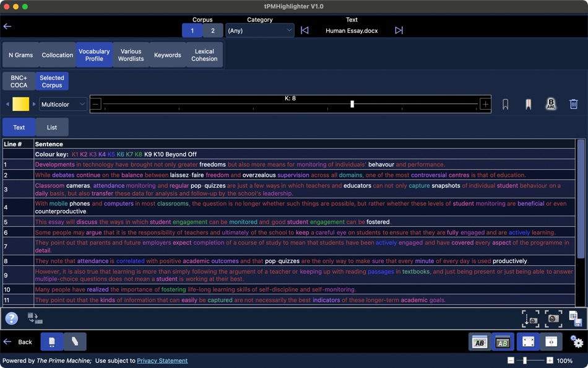
Task: Open the Collocation tab
Action: [x=58, y=55]
